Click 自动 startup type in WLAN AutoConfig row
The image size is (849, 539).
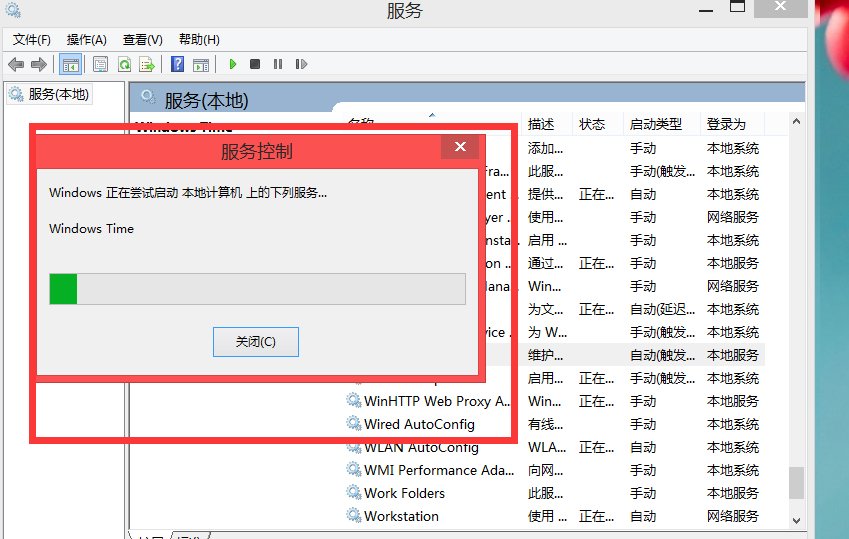[x=643, y=447]
